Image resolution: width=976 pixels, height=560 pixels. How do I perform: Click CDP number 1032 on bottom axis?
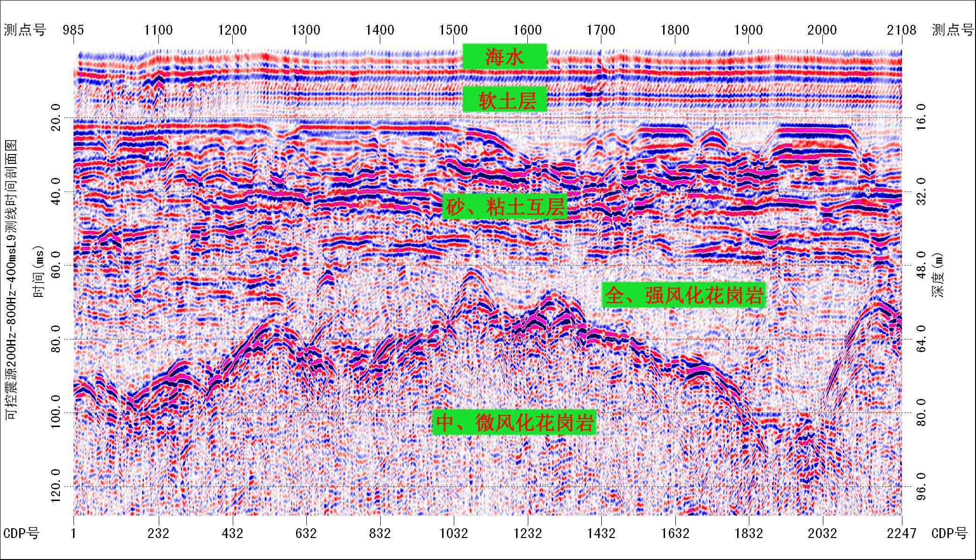pos(453,533)
